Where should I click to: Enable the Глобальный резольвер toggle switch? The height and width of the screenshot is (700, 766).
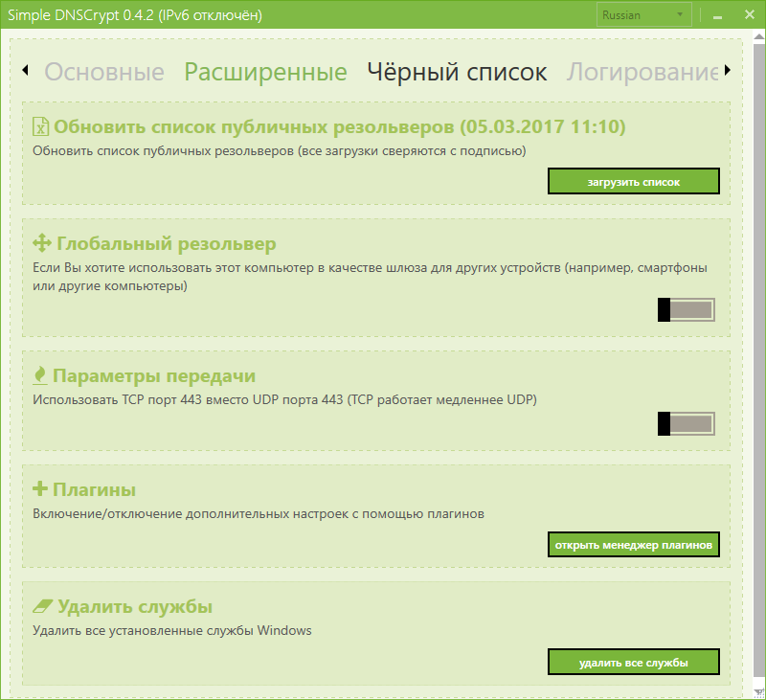(686, 308)
